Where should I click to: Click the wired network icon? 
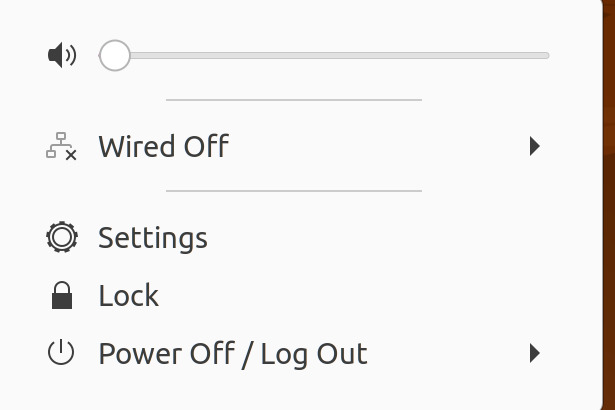tap(62, 148)
